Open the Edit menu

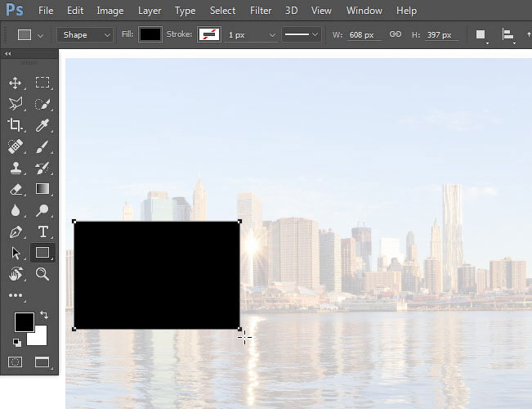75,11
